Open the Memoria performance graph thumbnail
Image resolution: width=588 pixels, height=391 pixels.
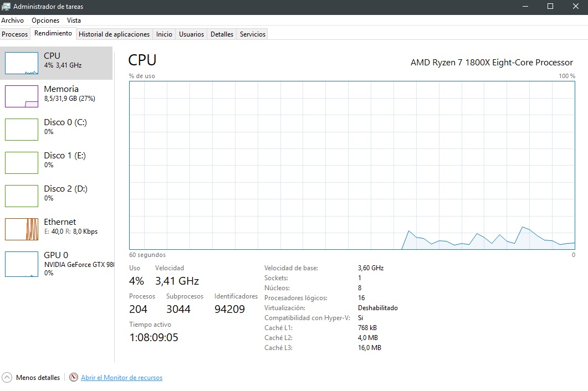[22, 96]
